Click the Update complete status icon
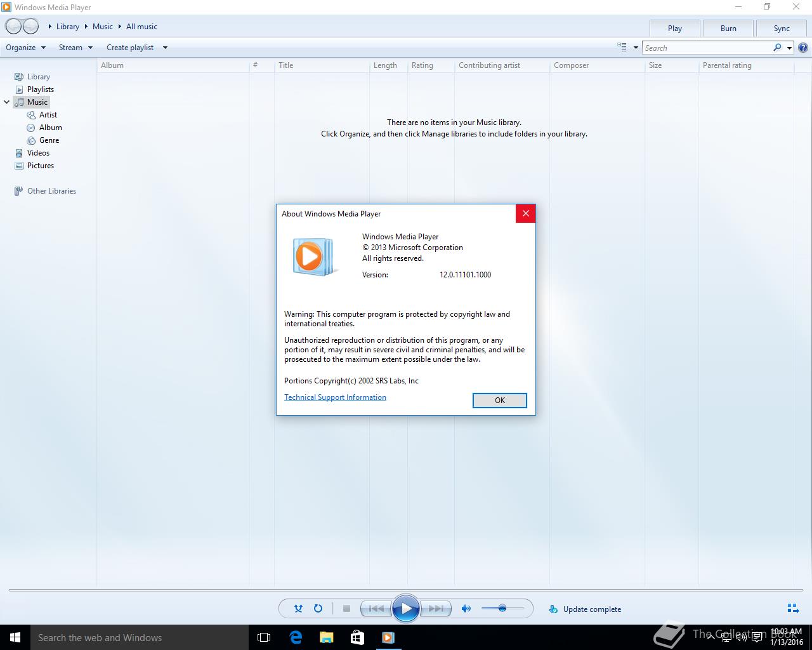 click(553, 609)
